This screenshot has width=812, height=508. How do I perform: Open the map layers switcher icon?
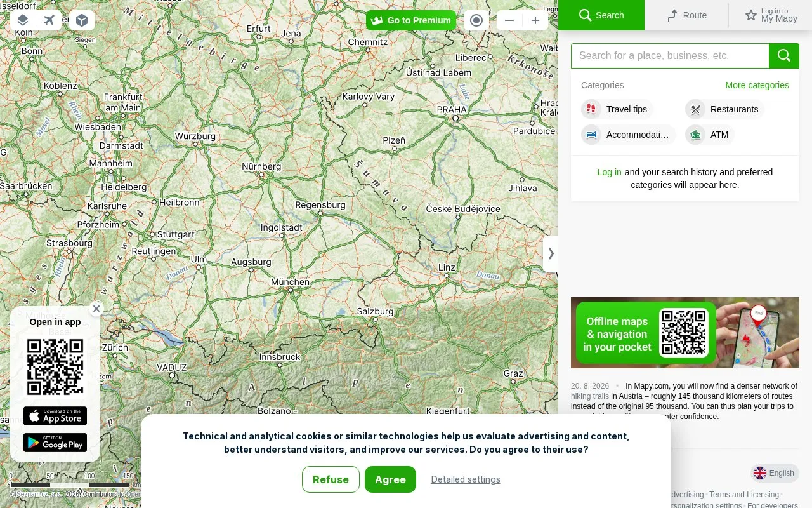pos(23,20)
